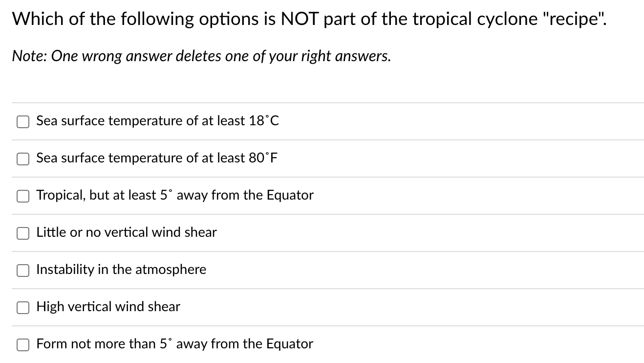Check the 'Sea surface temperature of at least 80°F' option
The height and width of the screenshot is (363, 644).
(23, 159)
